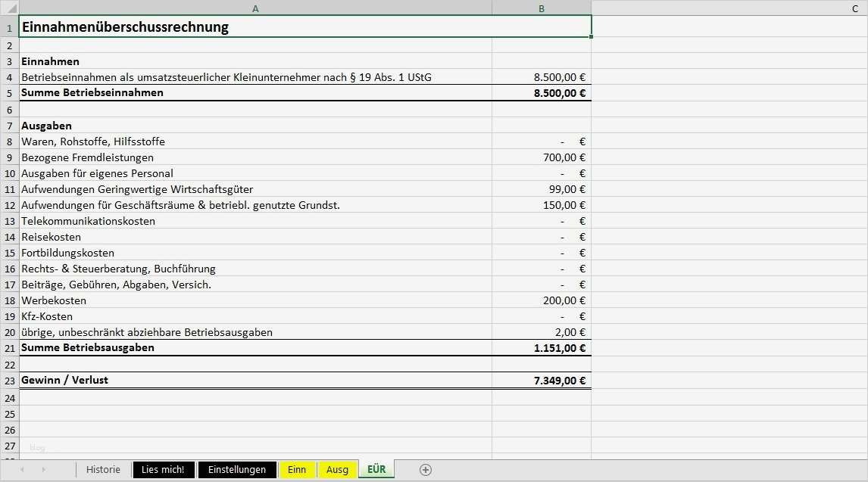Screen dimensions: 868x482
Task: Select the 8.500,00 € Summe Betriebseinnahmen value
Action: [x=541, y=93]
